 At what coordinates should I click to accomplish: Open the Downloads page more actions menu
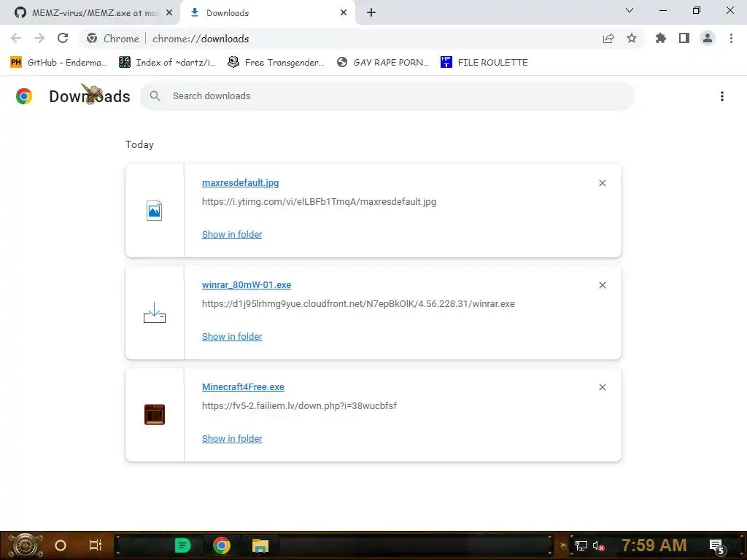click(722, 96)
